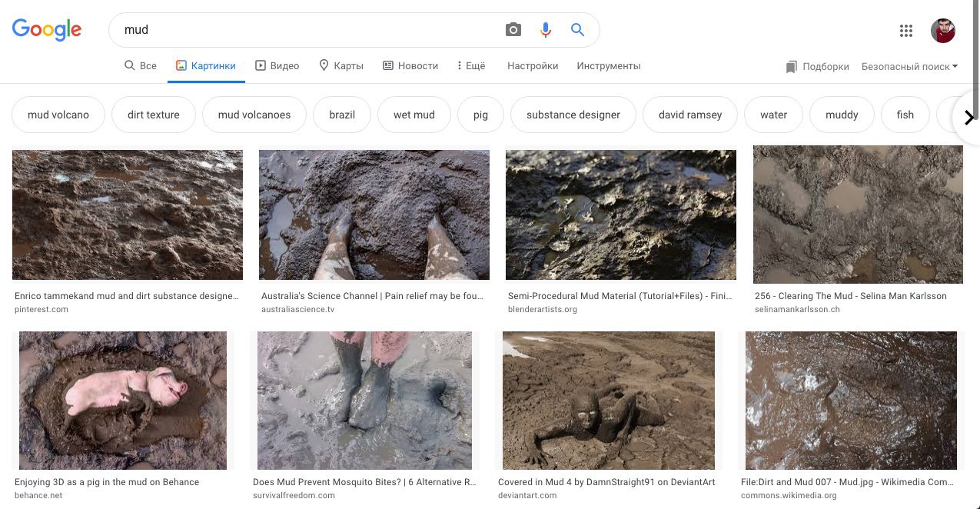This screenshot has height=509, width=980.
Task: Open 'Covered in Mud 4 by DamnStraight91' caption
Action: (x=606, y=482)
